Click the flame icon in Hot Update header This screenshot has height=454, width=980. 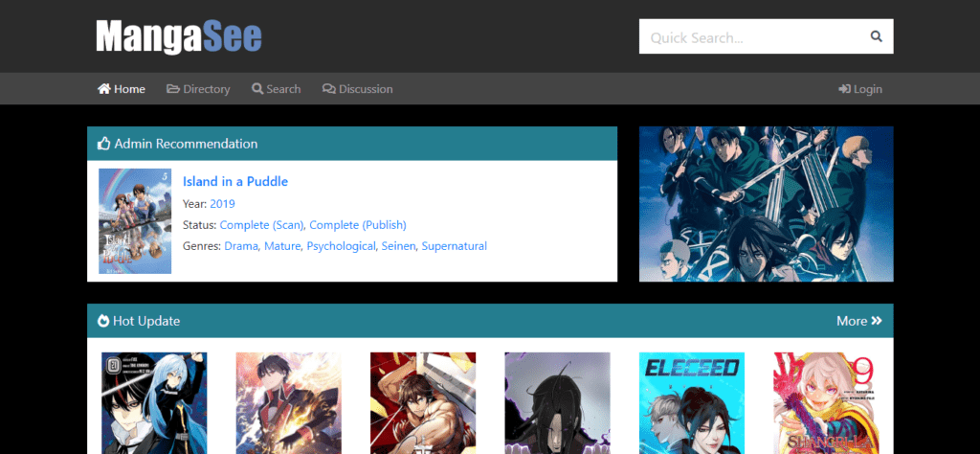(103, 321)
